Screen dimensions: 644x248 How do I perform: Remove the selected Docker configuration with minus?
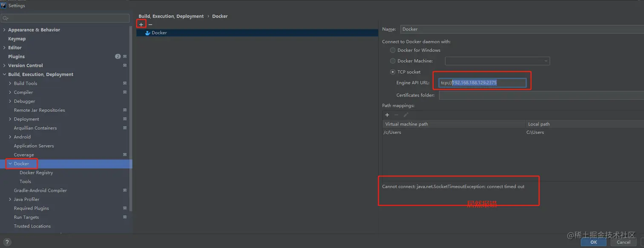[150, 25]
